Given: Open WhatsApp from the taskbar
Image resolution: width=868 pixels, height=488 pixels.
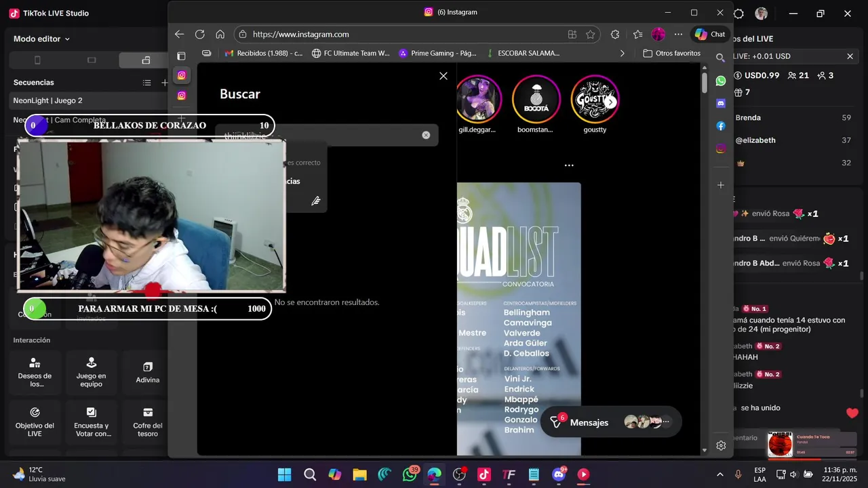Looking at the screenshot, I should click(410, 474).
